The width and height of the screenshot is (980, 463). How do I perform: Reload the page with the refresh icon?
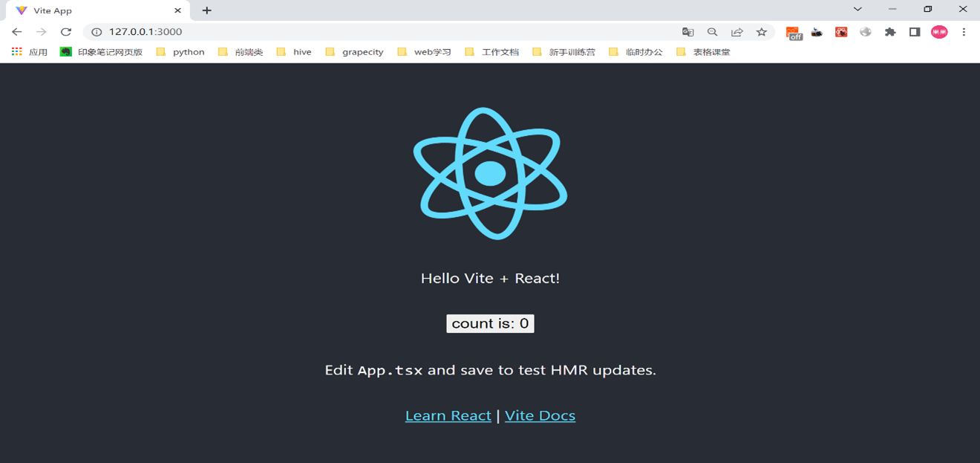click(66, 32)
